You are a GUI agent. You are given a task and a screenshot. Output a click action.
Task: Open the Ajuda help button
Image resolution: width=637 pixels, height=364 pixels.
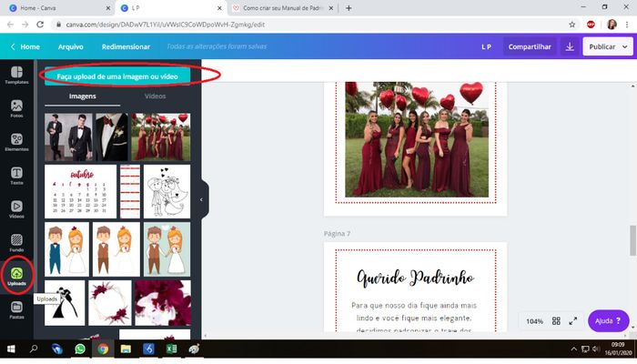608,321
